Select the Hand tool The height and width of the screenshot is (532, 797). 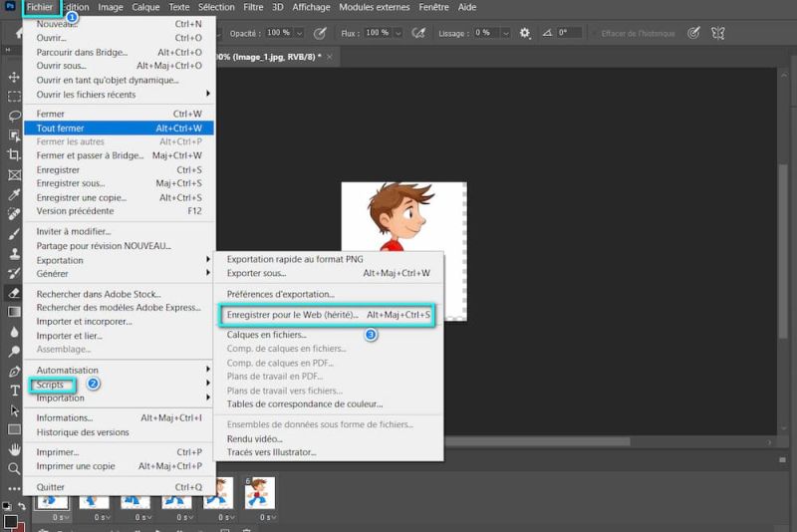coord(14,448)
